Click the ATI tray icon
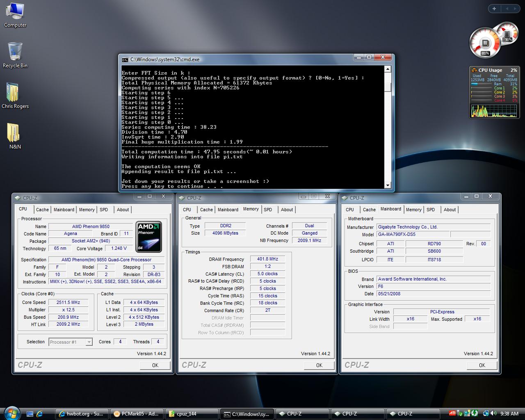Viewport: 525px width, 420px height. pyautogui.click(x=452, y=413)
